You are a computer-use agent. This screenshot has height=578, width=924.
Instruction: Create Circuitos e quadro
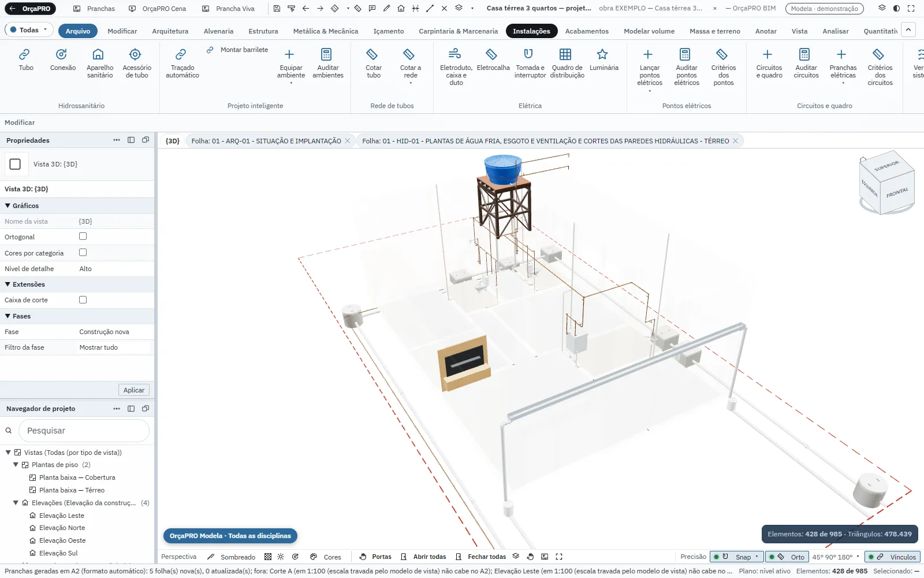coord(769,64)
